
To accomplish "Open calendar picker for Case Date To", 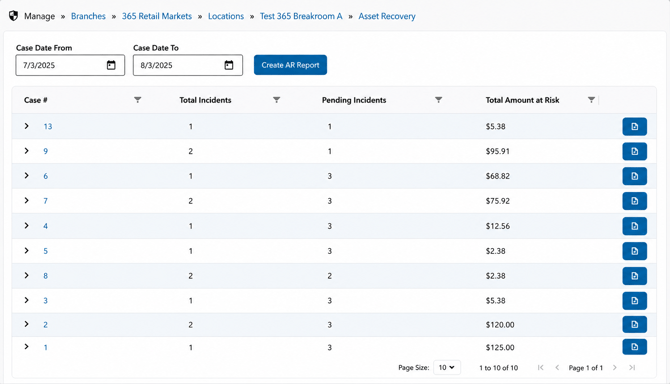I will [x=229, y=65].
